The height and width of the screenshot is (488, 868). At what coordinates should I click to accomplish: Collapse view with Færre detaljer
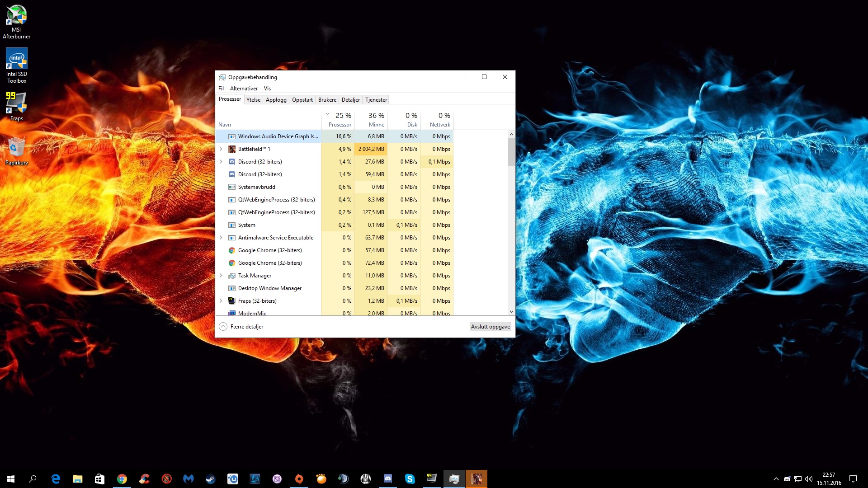[x=241, y=326]
